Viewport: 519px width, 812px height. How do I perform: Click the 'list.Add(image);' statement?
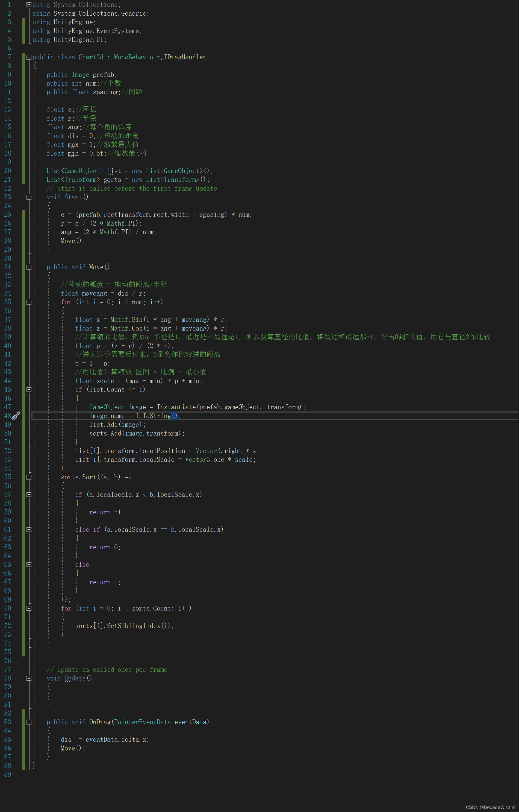click(117, 425)
